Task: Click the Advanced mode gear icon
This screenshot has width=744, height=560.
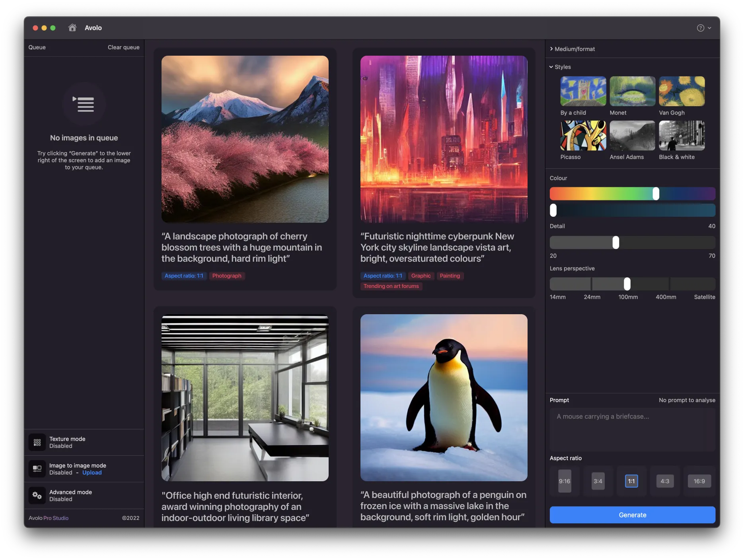Action: (37, 495)
